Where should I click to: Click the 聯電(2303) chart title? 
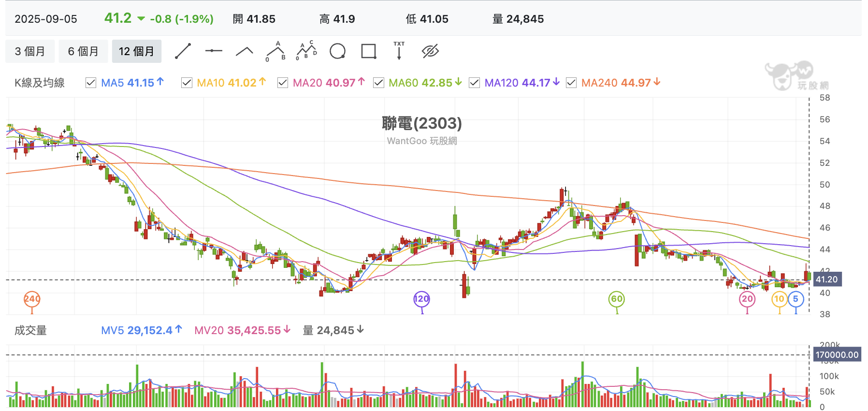click(422, 123)
